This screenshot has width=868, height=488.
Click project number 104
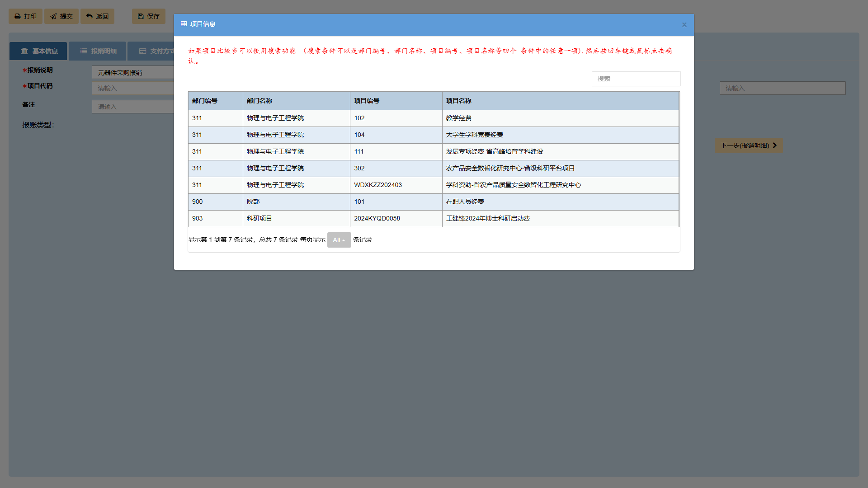click(359, 135)
